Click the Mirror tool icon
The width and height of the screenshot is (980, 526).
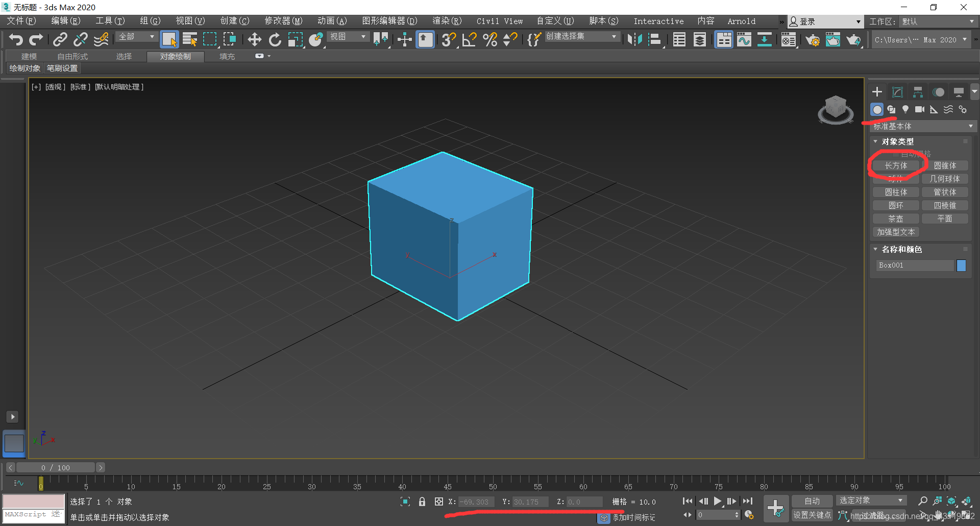click(x=634, y=39)
